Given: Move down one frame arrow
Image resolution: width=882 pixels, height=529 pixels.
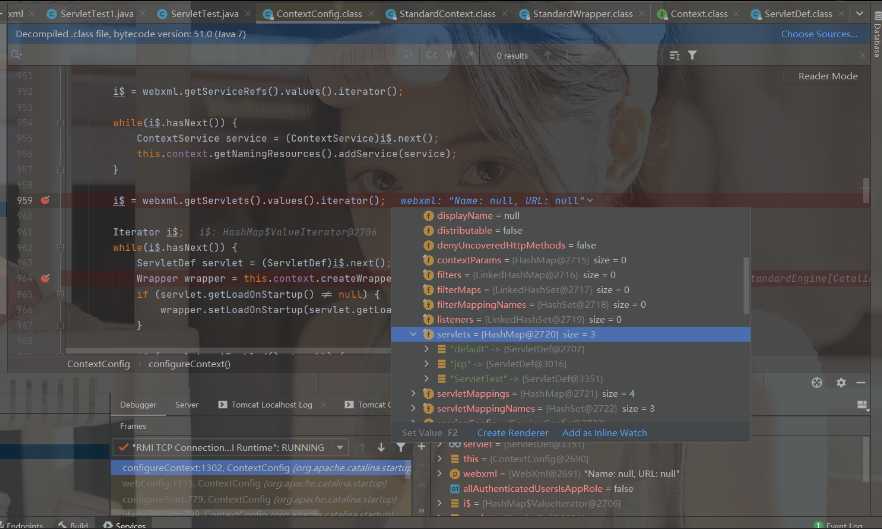Looking at the screenshot, I should point(381,447).
